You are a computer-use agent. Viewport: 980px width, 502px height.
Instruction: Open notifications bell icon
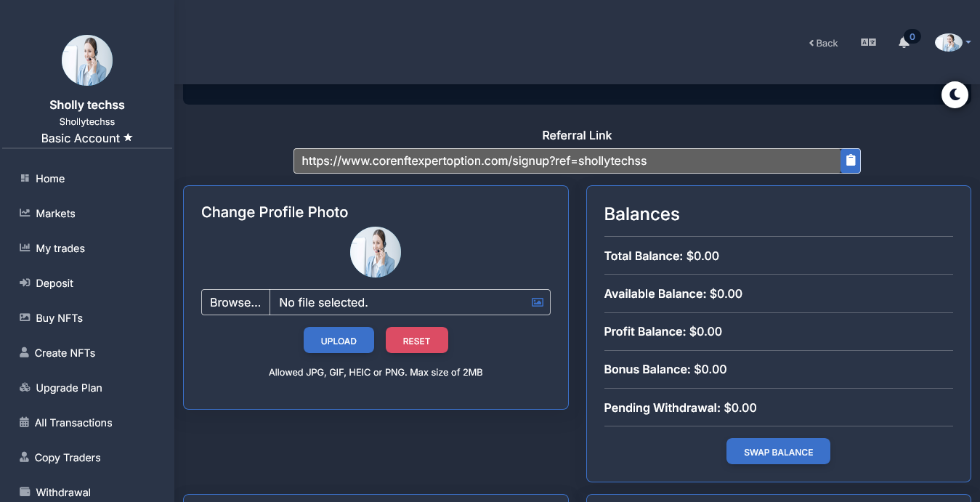tap(904, 43)
